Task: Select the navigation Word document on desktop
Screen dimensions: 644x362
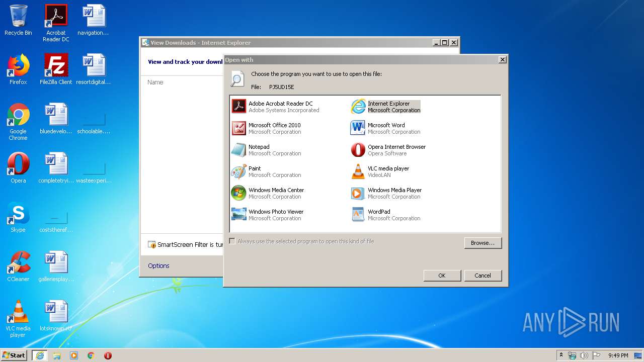Action: click(94, 20)
